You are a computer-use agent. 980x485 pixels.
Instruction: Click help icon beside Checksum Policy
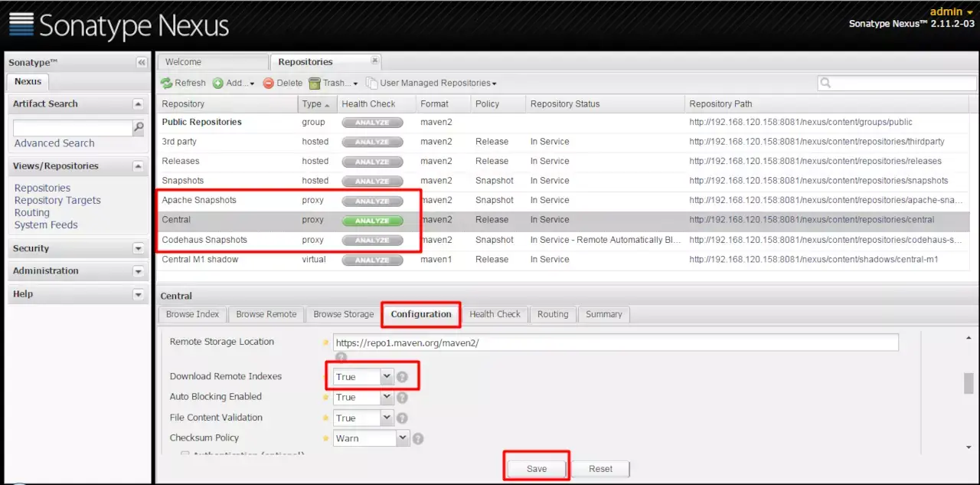click(x=418, y=439)
